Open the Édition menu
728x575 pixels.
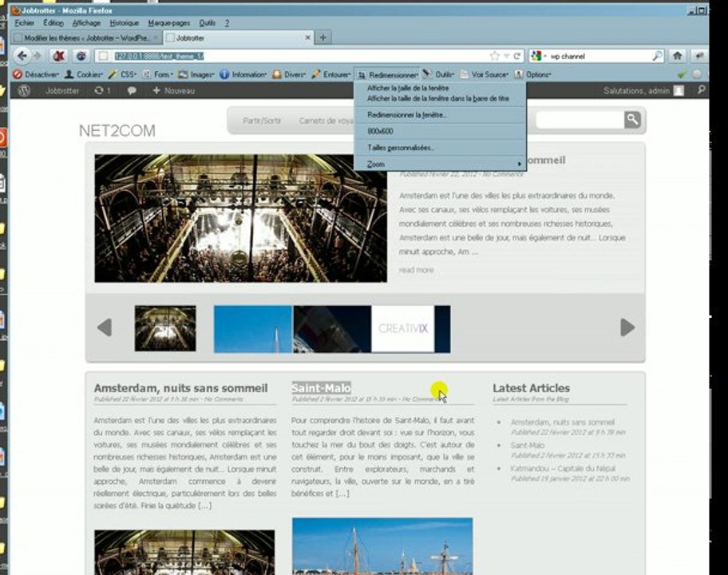pyautogui.click(x=53, y=22)
